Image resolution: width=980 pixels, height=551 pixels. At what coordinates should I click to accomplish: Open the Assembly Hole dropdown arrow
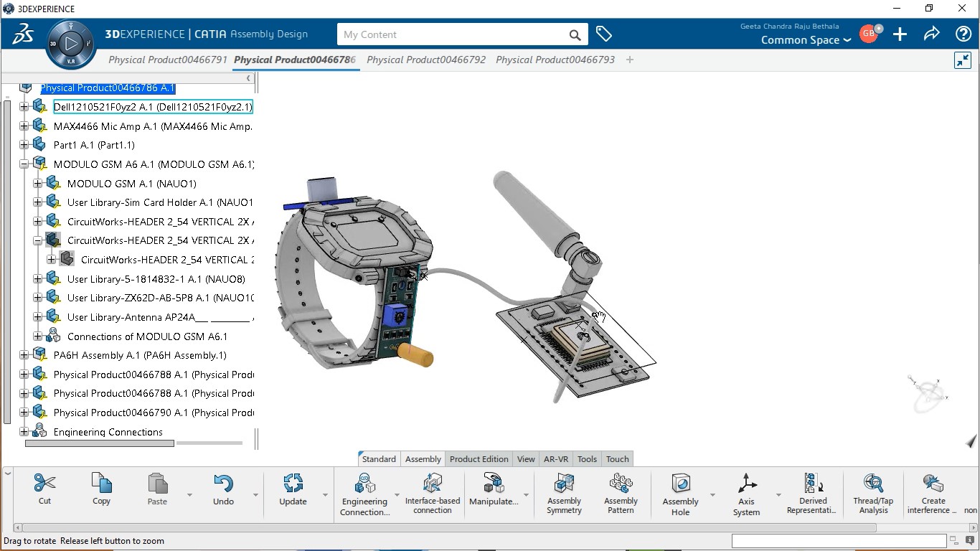coord(712,495)
